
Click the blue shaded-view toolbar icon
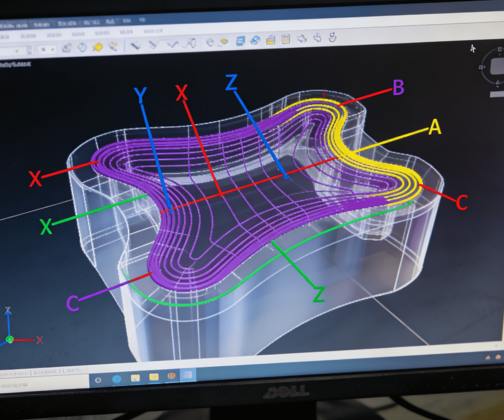(x=255, y=40)
